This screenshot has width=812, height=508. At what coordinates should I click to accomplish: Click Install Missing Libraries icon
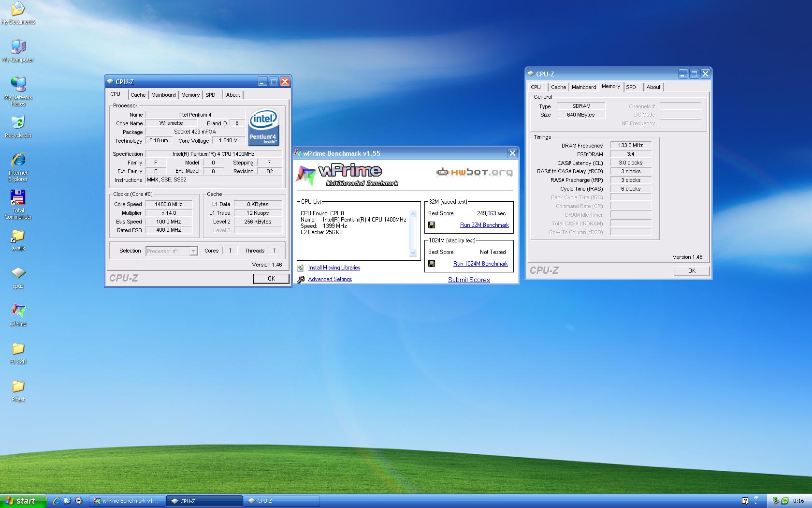tap(301, 268)
